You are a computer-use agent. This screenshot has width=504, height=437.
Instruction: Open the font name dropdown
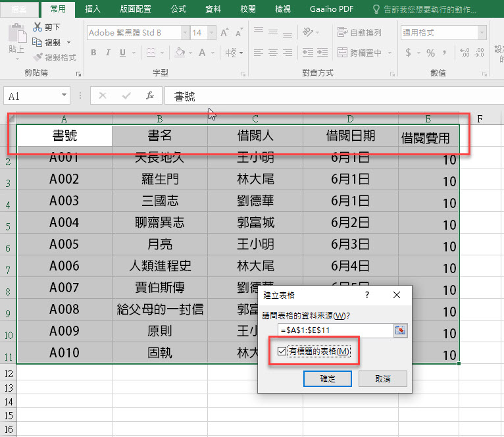(183, 32)
